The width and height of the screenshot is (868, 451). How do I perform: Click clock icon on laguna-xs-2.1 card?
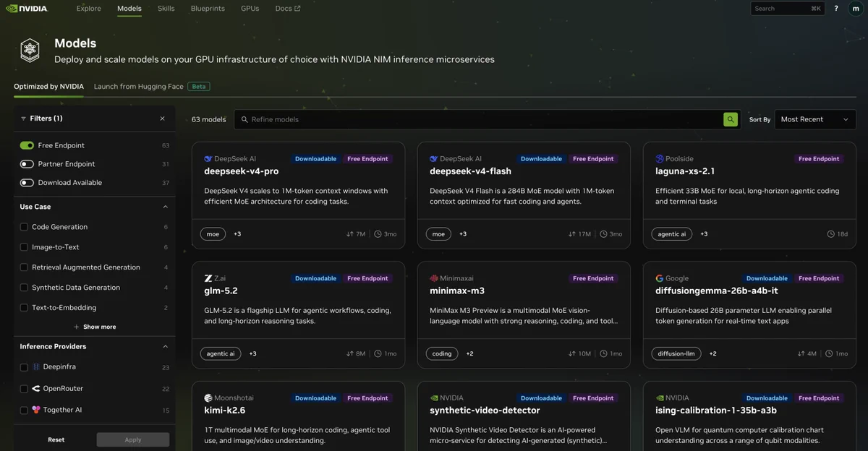coord(831,234)
